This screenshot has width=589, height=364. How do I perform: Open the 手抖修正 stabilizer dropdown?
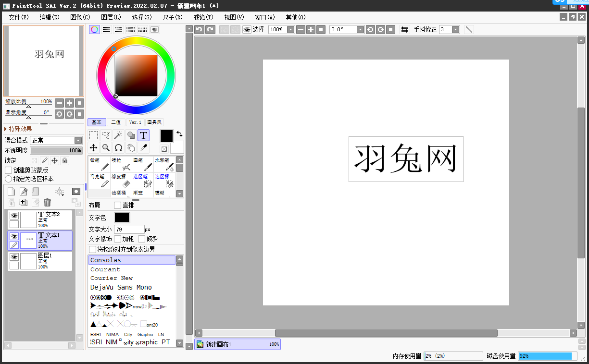click(x=455, y=29)
